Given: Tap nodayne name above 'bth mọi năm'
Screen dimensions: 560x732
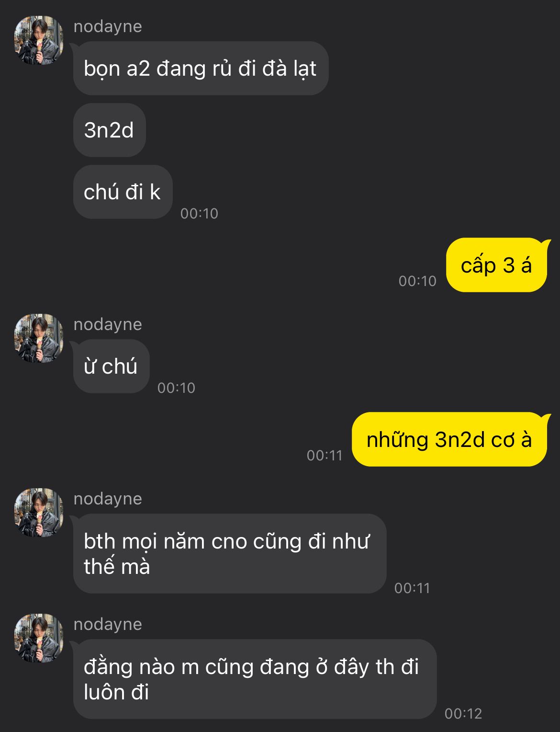Looking at the screenshot, I should click(108, 499).
